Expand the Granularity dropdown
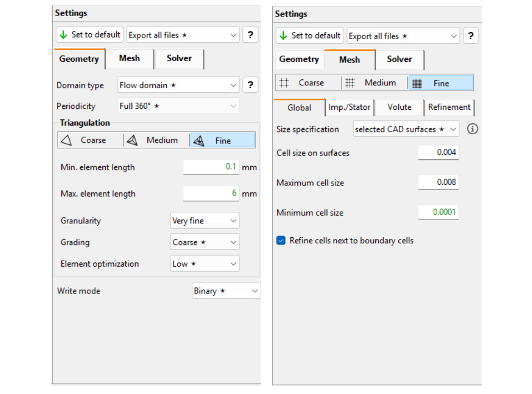Viewport: 532px width, 394px height. click(205, 221)
